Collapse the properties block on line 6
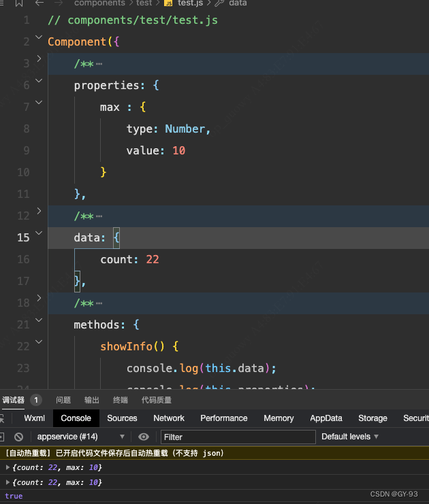This screenshot has width=429, height=504. (x=39, y=81)
